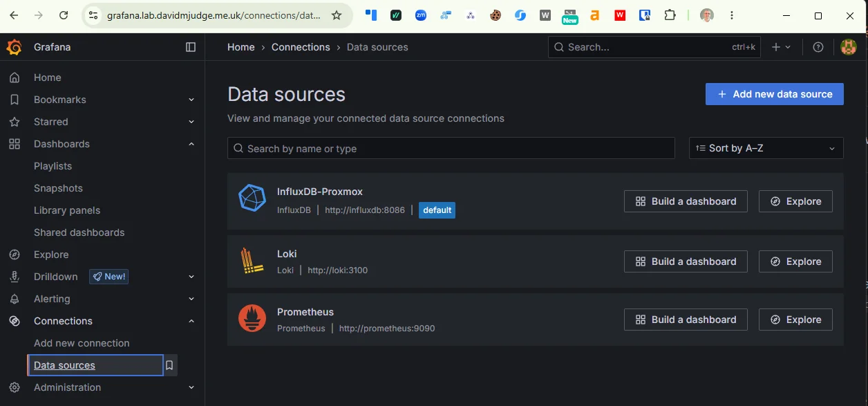Explore the Prometheus data source
This screenshot has height=406, width=868.
(x=795, y=320)
